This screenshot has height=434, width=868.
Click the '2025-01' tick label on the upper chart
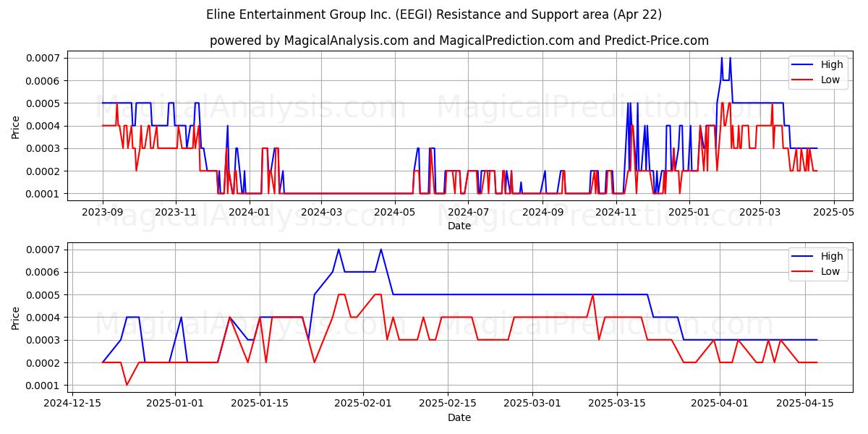(688, 213)
